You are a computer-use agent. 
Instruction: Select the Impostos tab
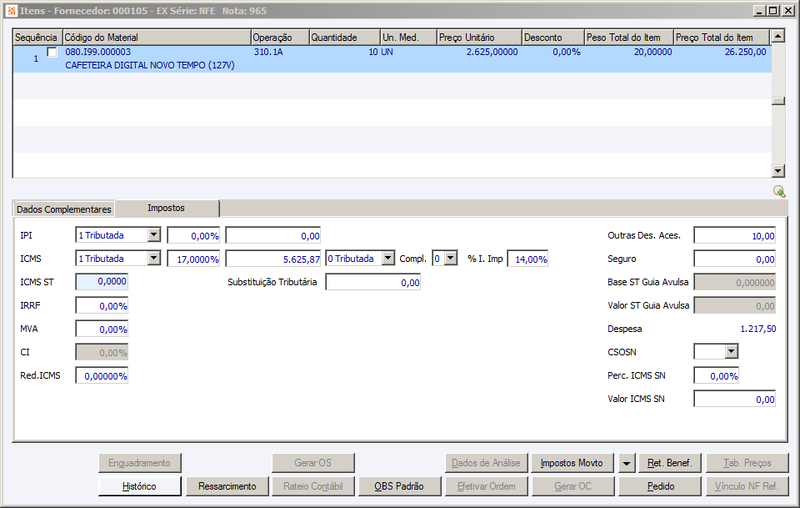click(x=166, y=208)
